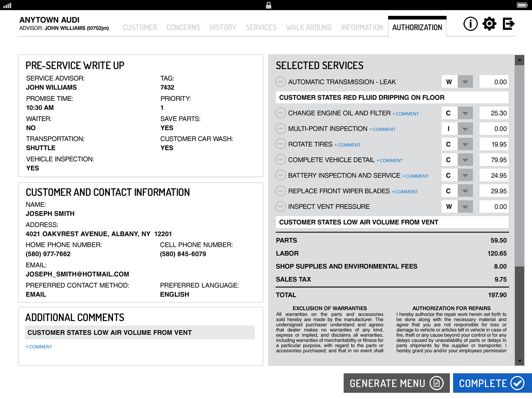The image size is (532, 399).
Task: Open the Walk Around tab
Action: pos(309,27)
